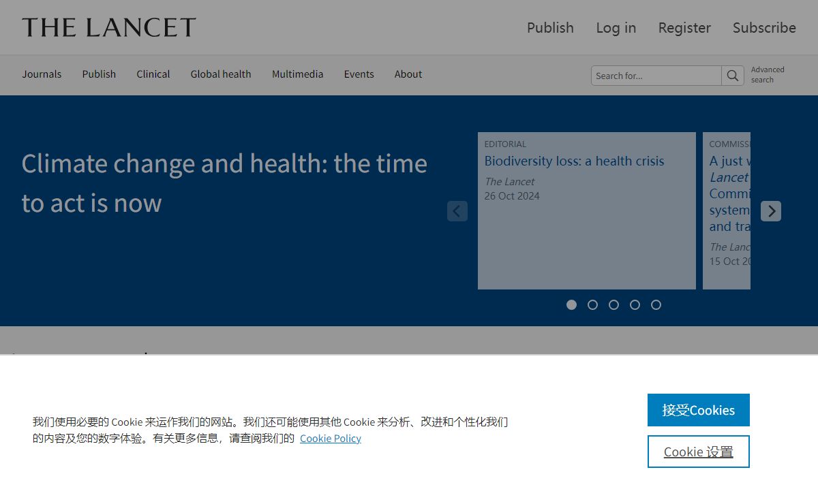818x504 pixels.
Task: Select third carousel dot indicator
Action: coord(613,304)
